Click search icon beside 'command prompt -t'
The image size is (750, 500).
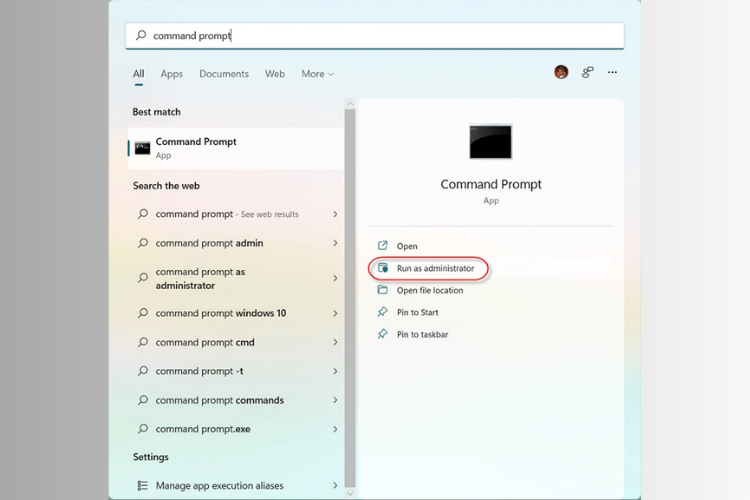[143, 371]
